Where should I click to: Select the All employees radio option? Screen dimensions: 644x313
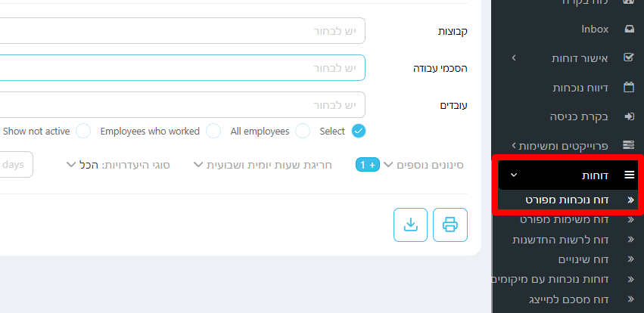pyautogui.click(x=303, y=131)
